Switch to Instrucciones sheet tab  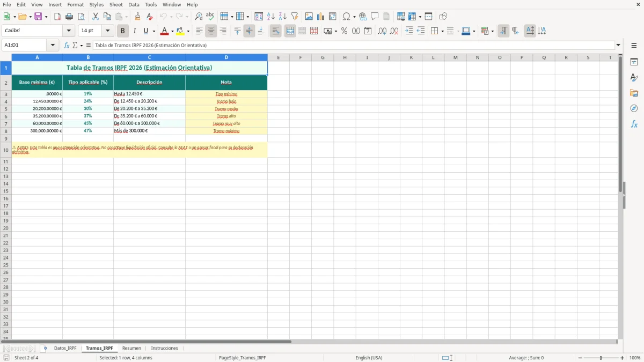(x=164, y=349)
